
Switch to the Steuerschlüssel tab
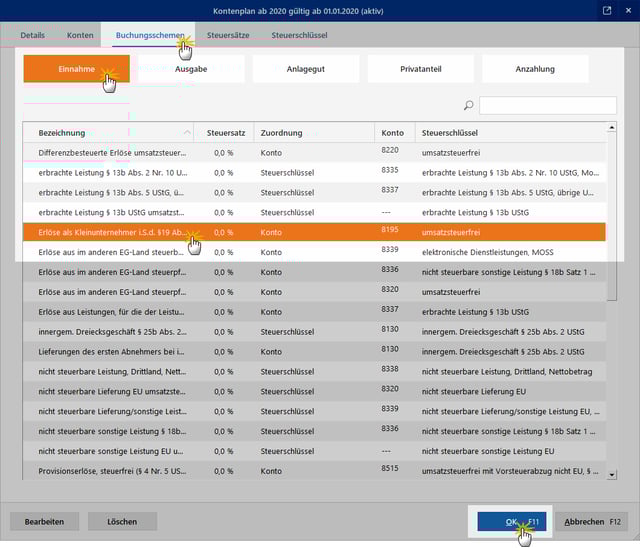click(299, 35)
